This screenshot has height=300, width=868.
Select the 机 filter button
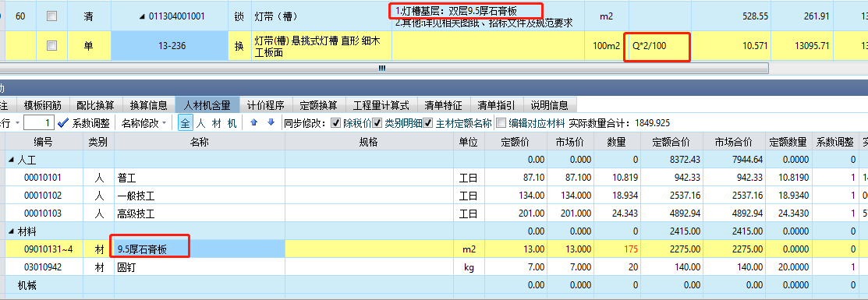(232, 123)
